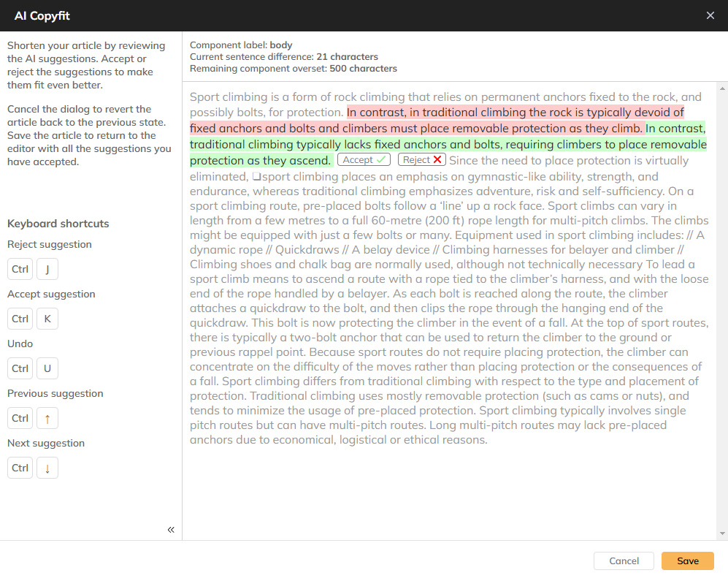Screen dimensions: 728x581
Task: Click the U key under Undo
Action: tap(47, 368)
